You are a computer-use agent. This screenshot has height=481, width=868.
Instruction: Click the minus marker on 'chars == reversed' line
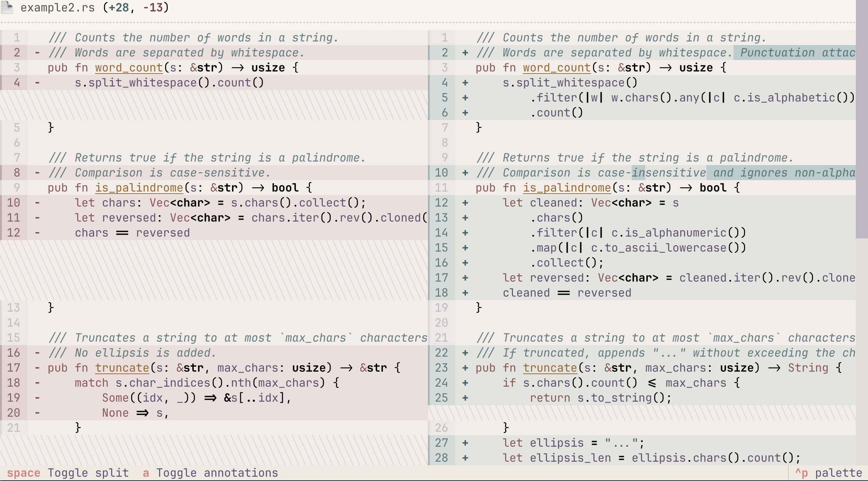[x=37, y=232]
